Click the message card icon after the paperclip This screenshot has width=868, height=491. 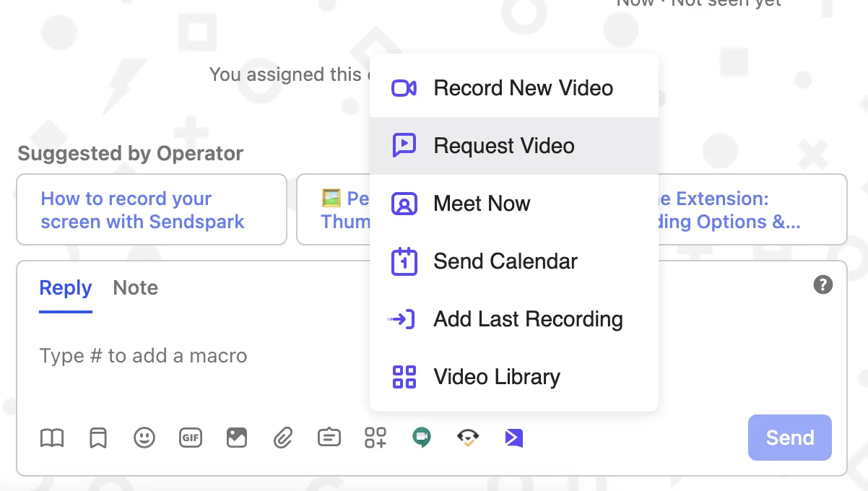(329, 438)
